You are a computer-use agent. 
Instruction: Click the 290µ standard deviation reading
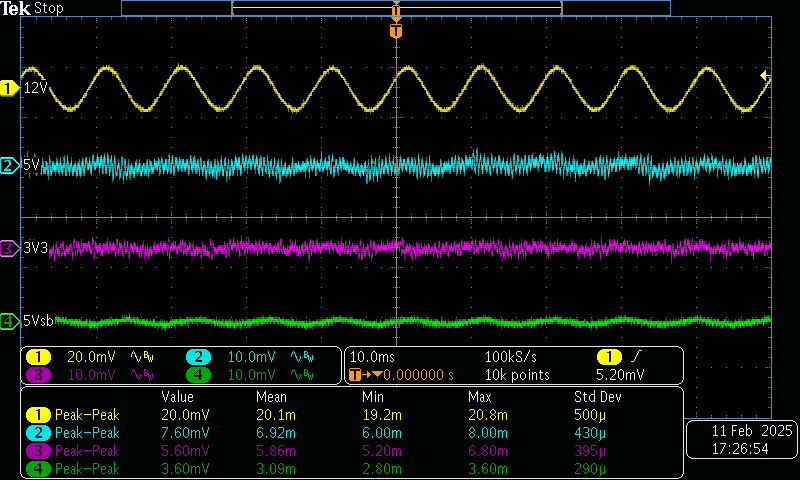590,469
